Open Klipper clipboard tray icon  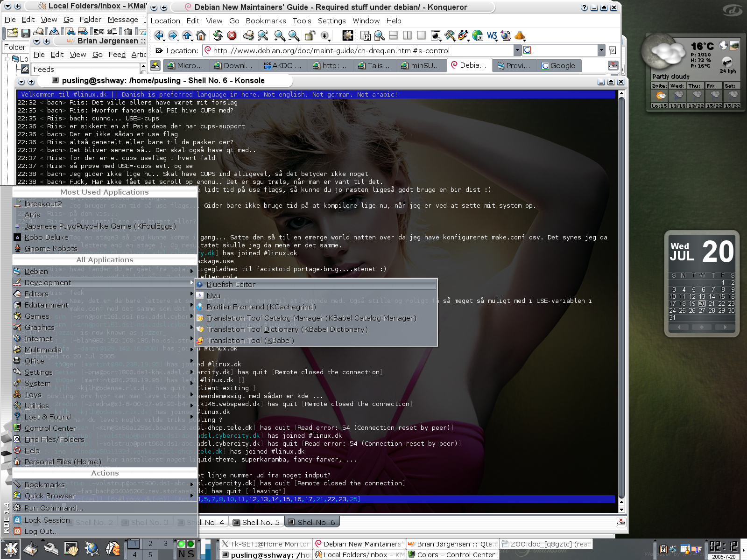[x=663, y=549]
